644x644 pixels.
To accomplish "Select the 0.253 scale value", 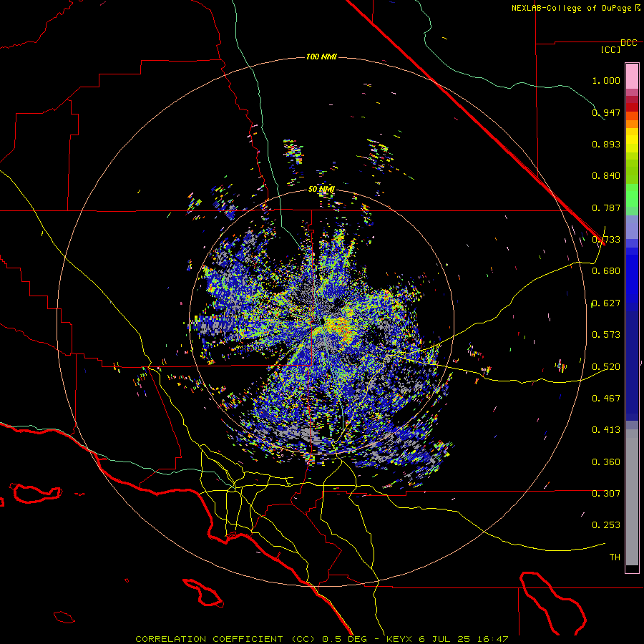I will tap(606, 525).
